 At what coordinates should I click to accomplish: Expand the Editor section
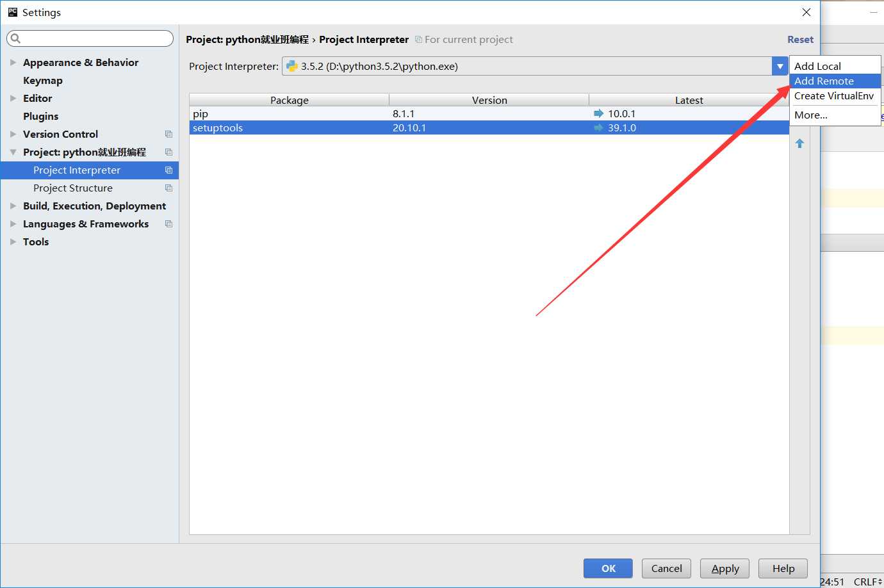tap(13, 98)
